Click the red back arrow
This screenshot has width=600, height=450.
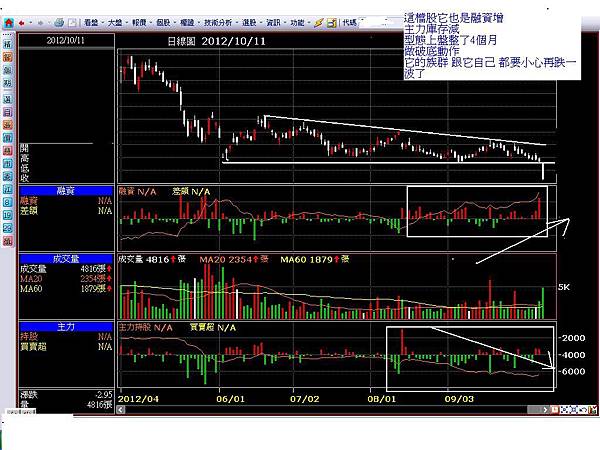point(22,23)
